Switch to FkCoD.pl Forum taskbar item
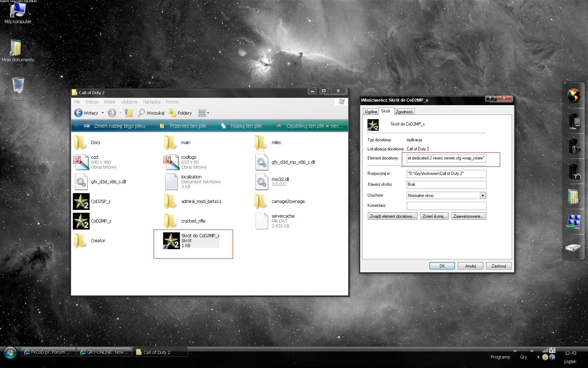The height and width of the screenshot is (368, 588). pos(48,352)
